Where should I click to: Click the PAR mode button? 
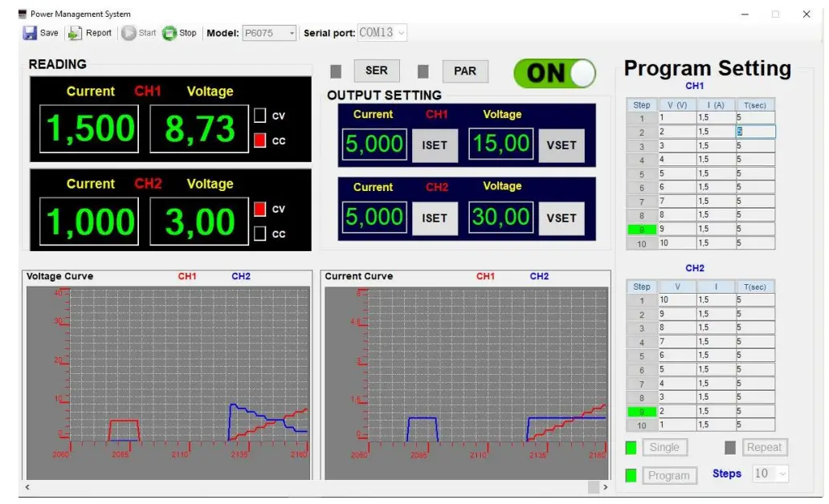pos(465,71)
